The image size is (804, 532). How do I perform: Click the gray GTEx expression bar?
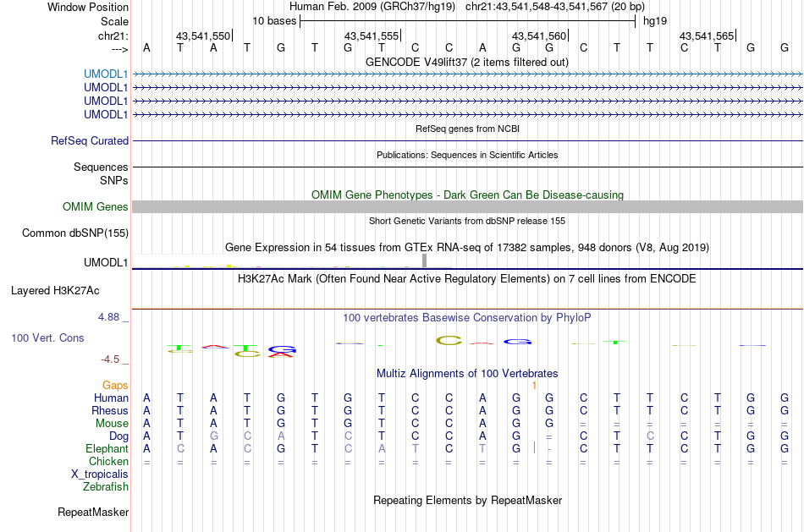pos(425,261)
